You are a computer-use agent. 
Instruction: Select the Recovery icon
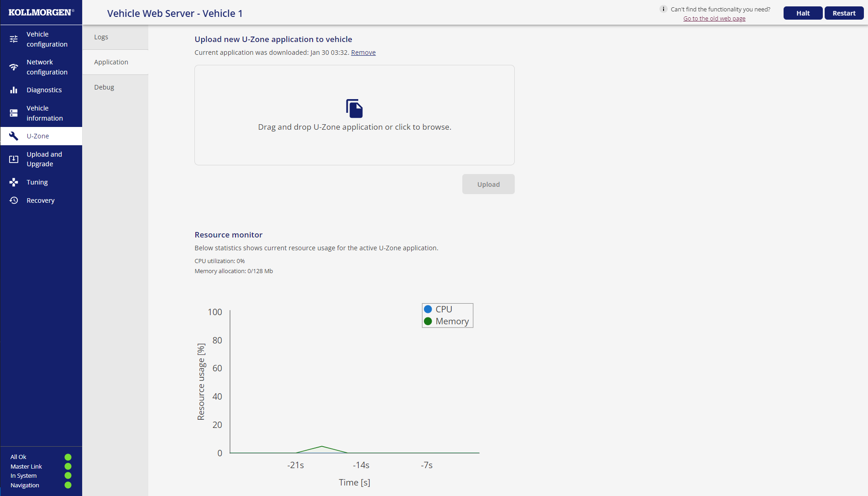tap(13, 201)
